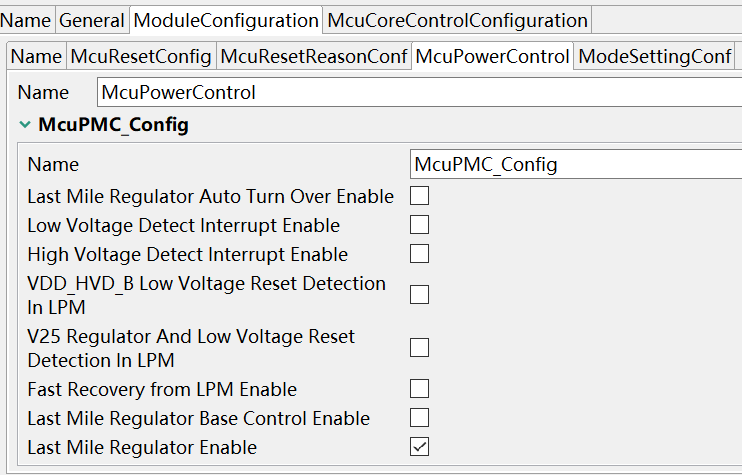
Task: Check Last Mile Regulator Base Control Enable
Action: tap(420, 418)
